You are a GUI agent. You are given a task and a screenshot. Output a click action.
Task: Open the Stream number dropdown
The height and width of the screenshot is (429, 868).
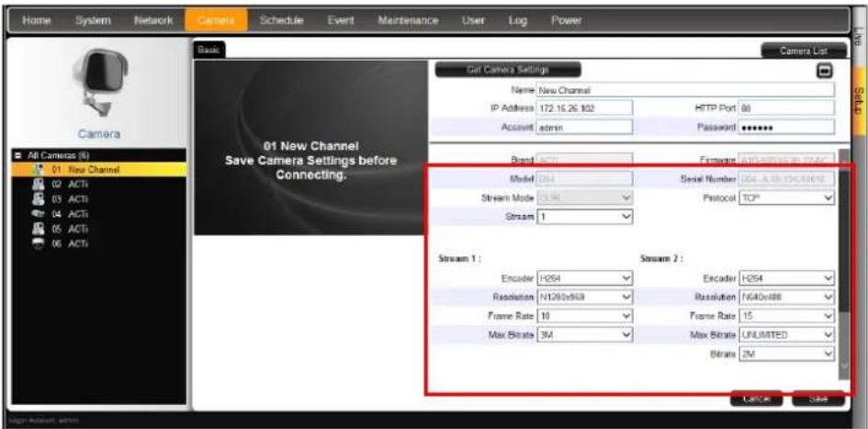point(584,217)
